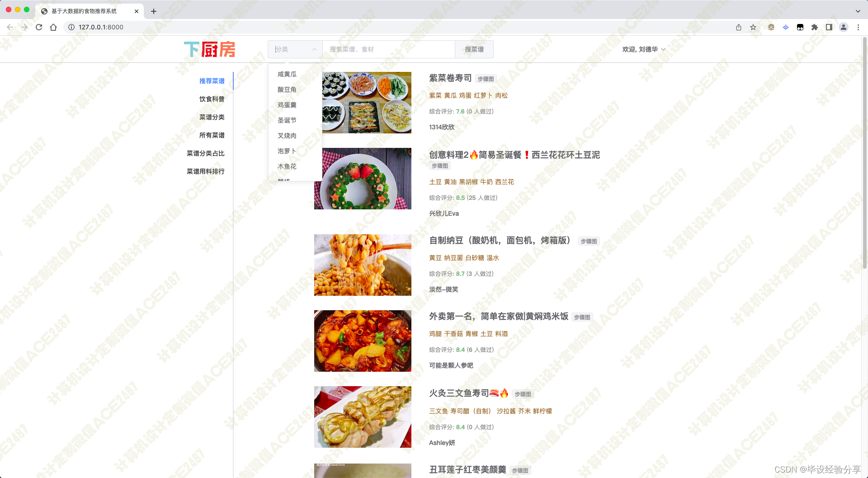Select 圣诞节 from the category list
This screenshot has width=868, height=478.
(x=295, y=120)
